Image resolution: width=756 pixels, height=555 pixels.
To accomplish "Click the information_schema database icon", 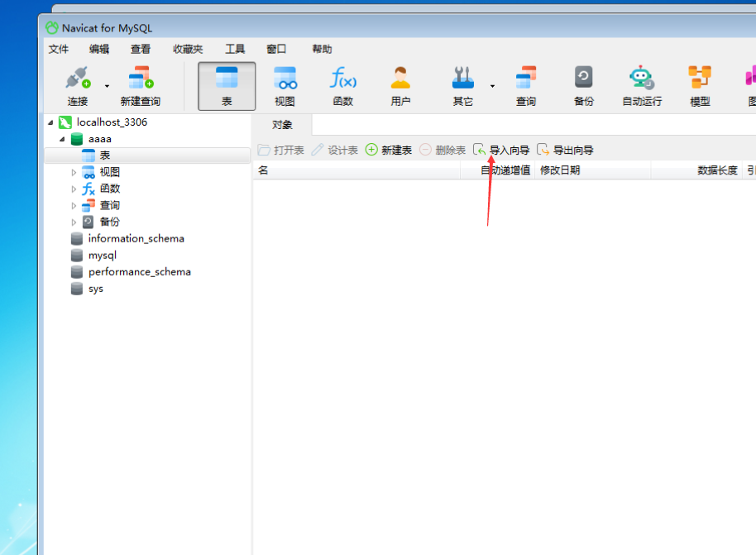I will click(x=77, y=239).
